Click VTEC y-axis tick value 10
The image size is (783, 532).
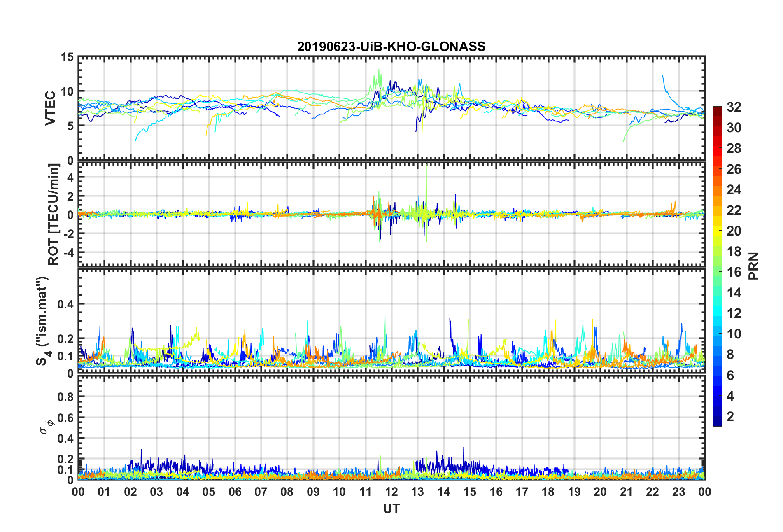click(x=67, y=91)
